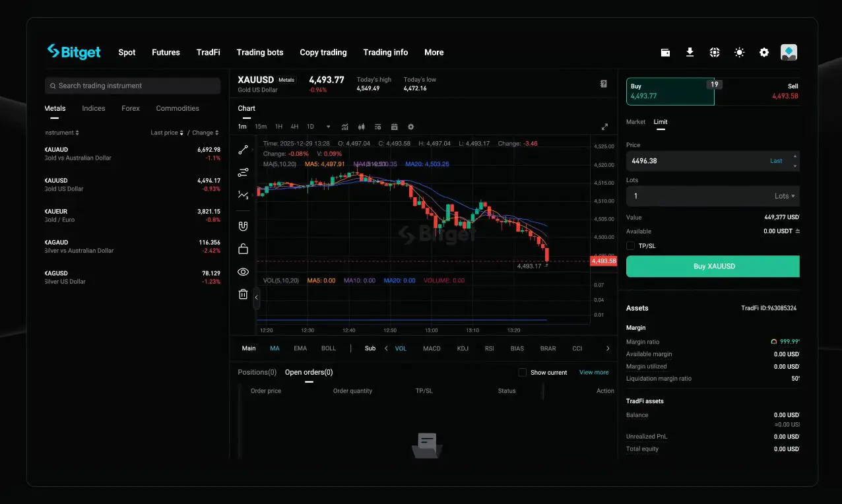Click the price stepper arrows

(x=794, y=160)
